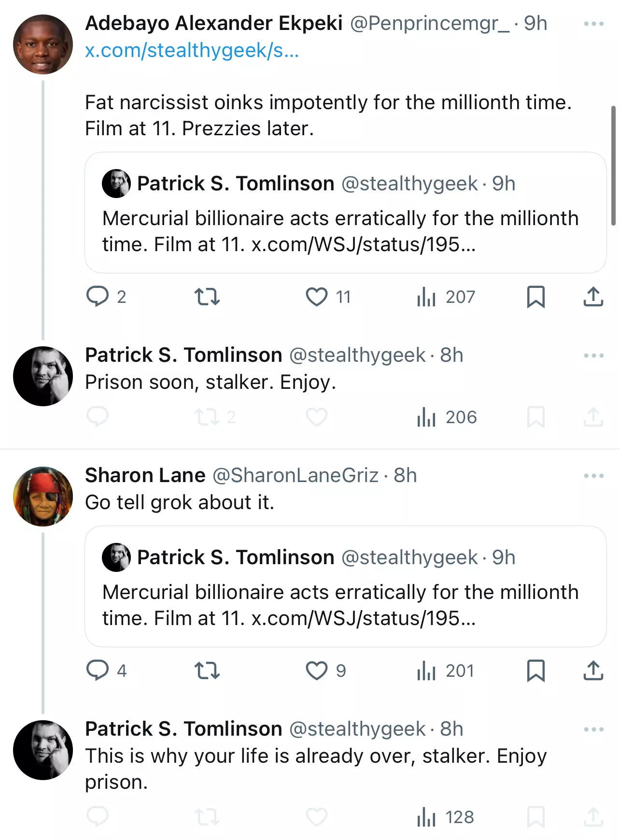Viewport: 620px width, 840px height.
Task: Open more options for Sharon Lane's post
Action: 593,476
